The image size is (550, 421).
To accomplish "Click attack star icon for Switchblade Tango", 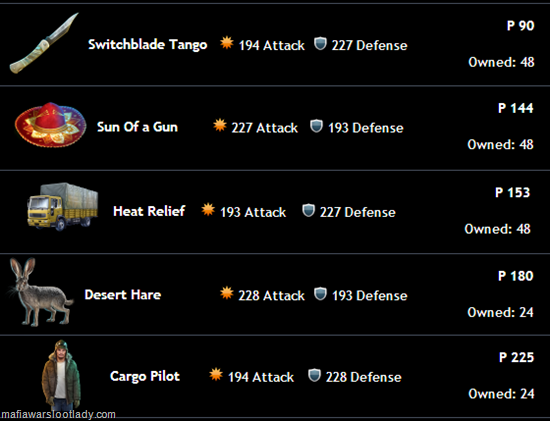I will click(x=227, y=43).
